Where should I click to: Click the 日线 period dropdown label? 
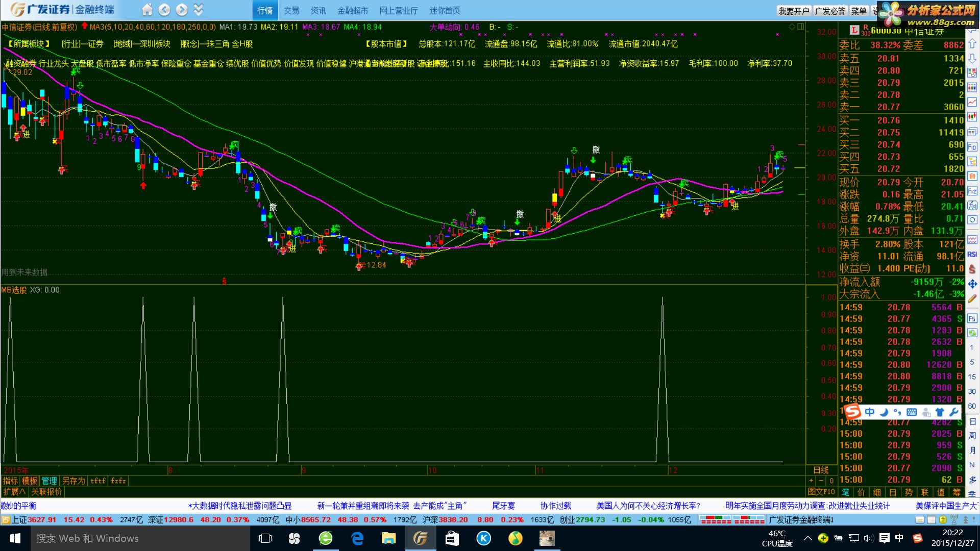point(821,470)
